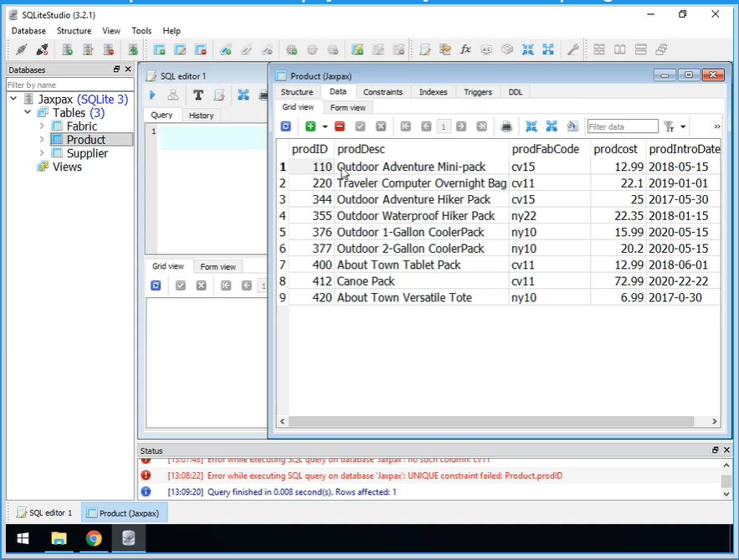Click the Edit table icon
This screenshot has height=560, width=739.
(180, 49)
